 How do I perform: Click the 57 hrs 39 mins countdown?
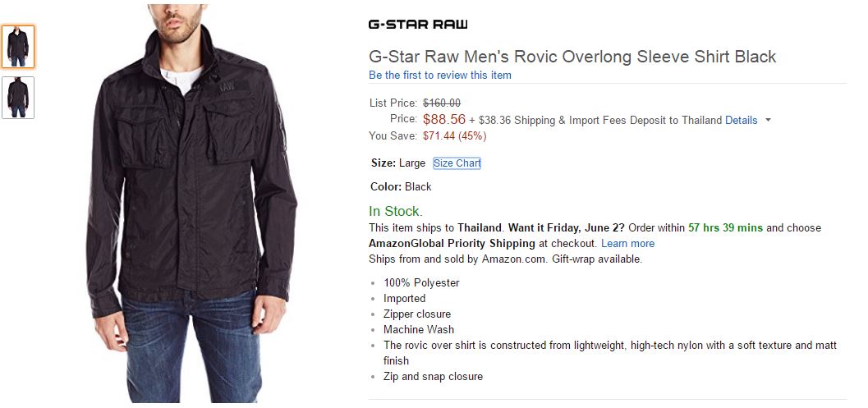tap(725, 228)
